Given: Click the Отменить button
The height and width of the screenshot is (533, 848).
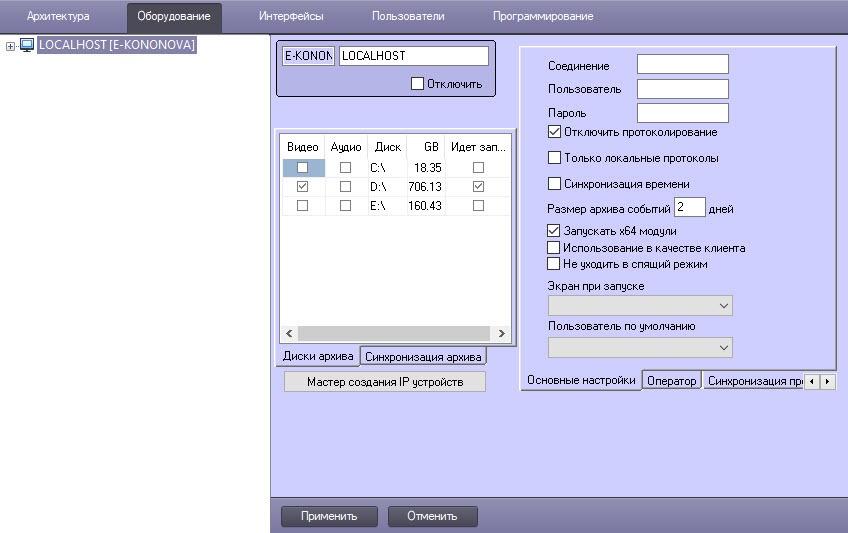Looking at the screenshot, I should [432, 516].
